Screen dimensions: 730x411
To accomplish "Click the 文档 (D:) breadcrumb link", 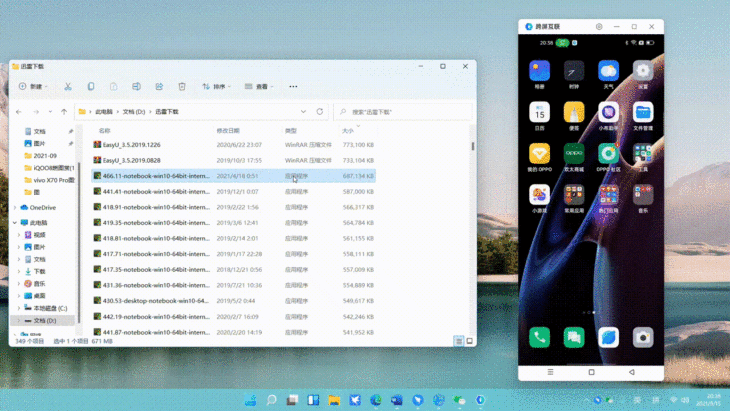I will (x=135, y=112).
